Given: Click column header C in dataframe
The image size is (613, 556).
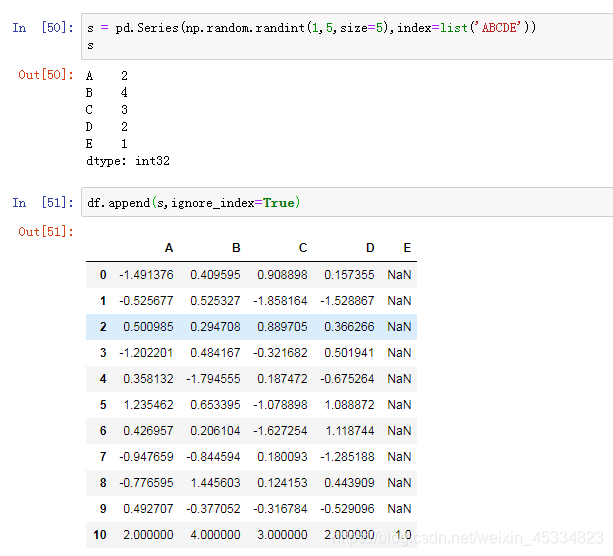Looking at the screenshot, I should pos(303,248).
